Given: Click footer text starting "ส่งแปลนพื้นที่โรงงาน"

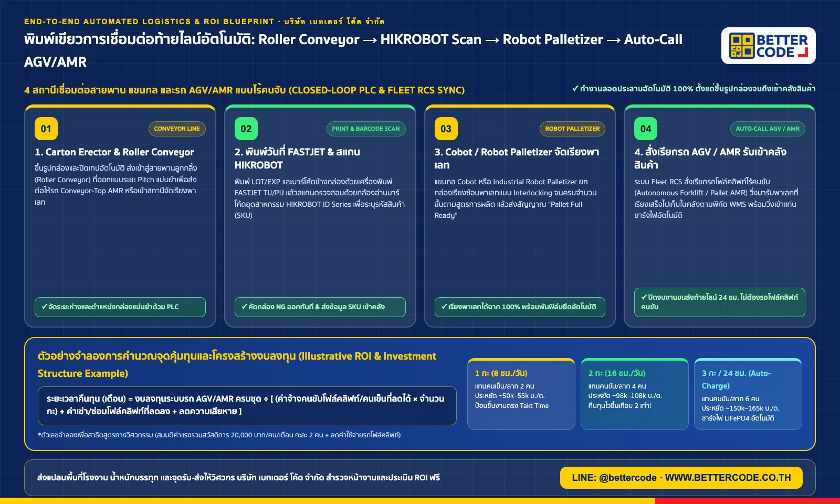Looking at the screenshot, I should click(238, 478).
